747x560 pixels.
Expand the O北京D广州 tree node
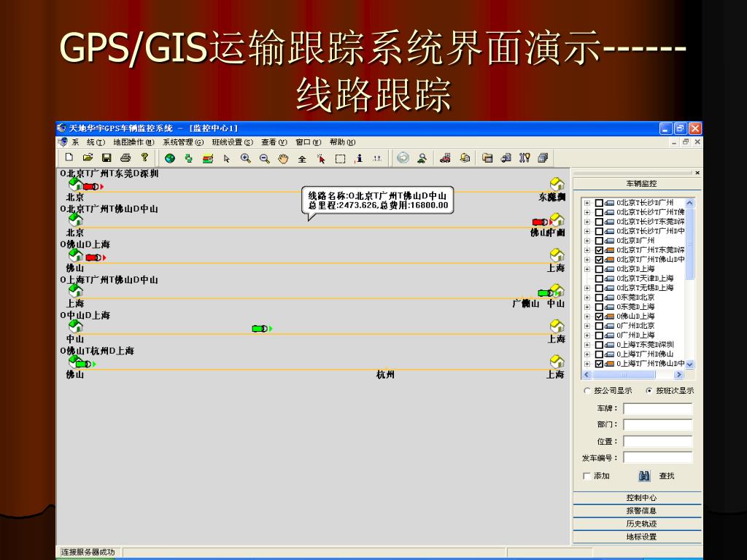[587, 241]
